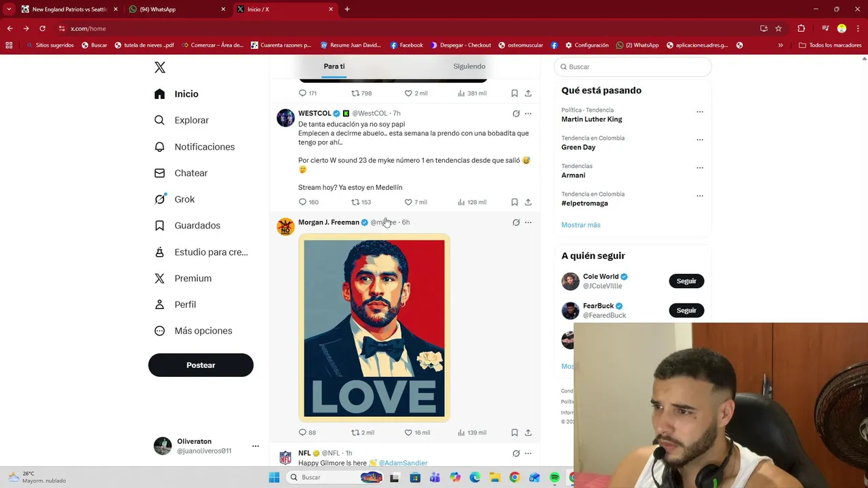868x488 pixels.
Task: Repost the Morgan J. Freeman post
Action: [x=363, y=432]
